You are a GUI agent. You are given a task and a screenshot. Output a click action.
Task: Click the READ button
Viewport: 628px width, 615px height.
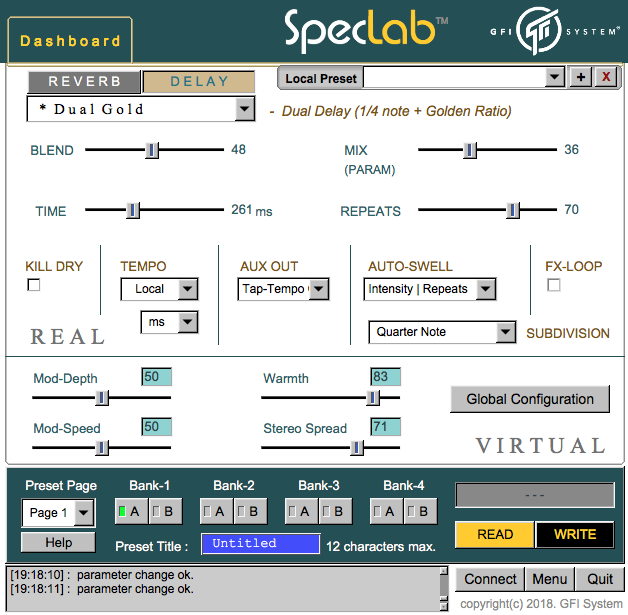tap(495, 534)
